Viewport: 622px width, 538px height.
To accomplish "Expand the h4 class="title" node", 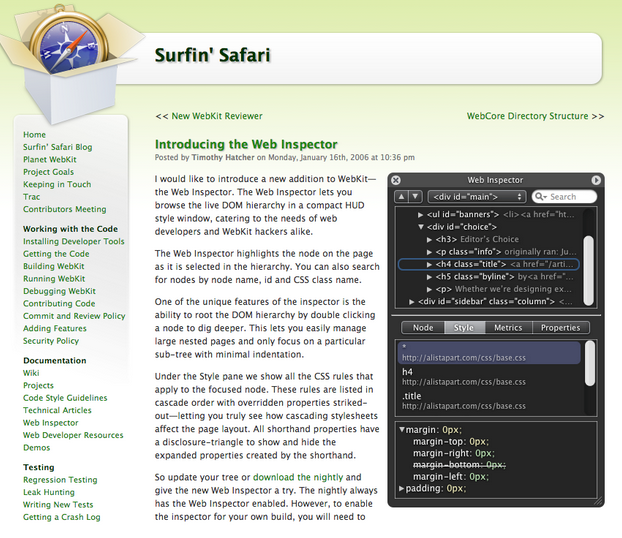I will tap(429, 264).
